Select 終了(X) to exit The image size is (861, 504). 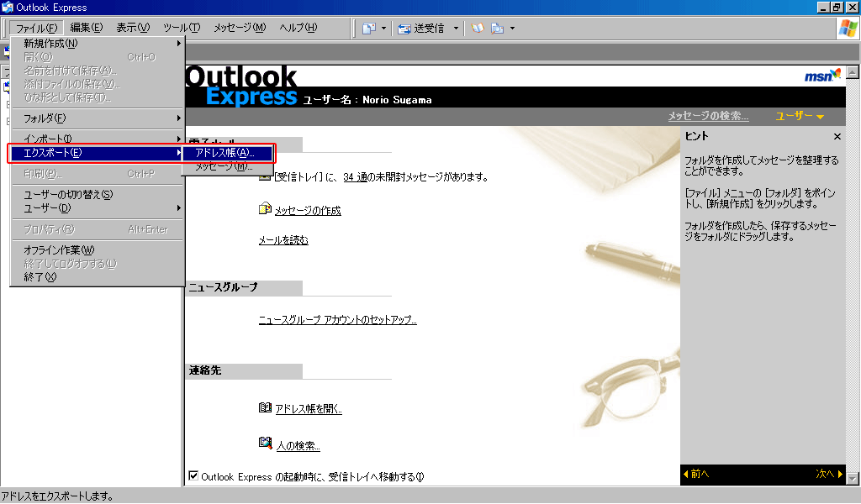98,277
